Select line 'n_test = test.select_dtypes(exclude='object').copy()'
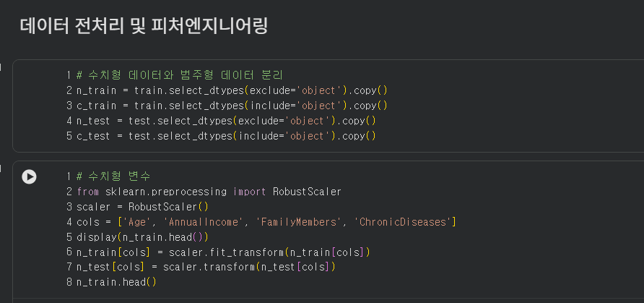The height and width of the screenshot is (303, 644). point(226,121)
